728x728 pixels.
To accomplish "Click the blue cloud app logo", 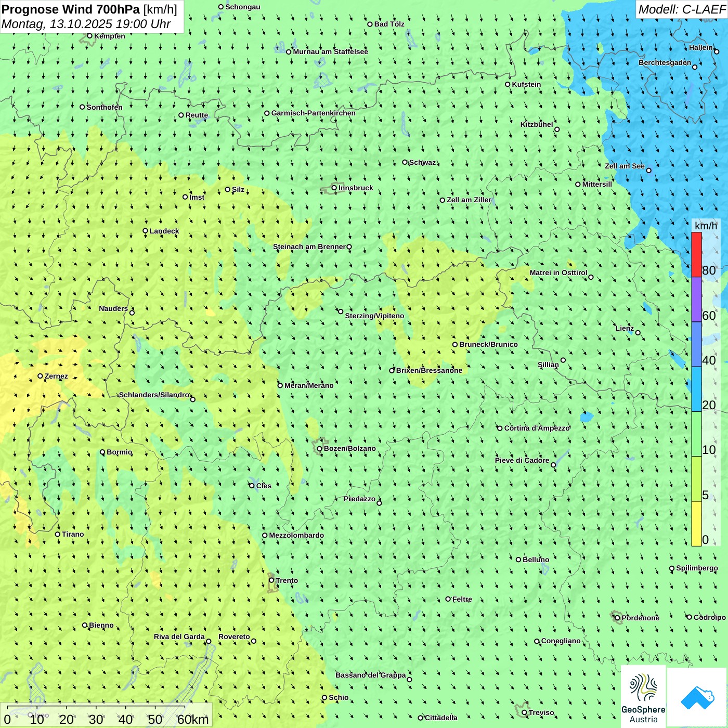I will [x=697, y=697].
